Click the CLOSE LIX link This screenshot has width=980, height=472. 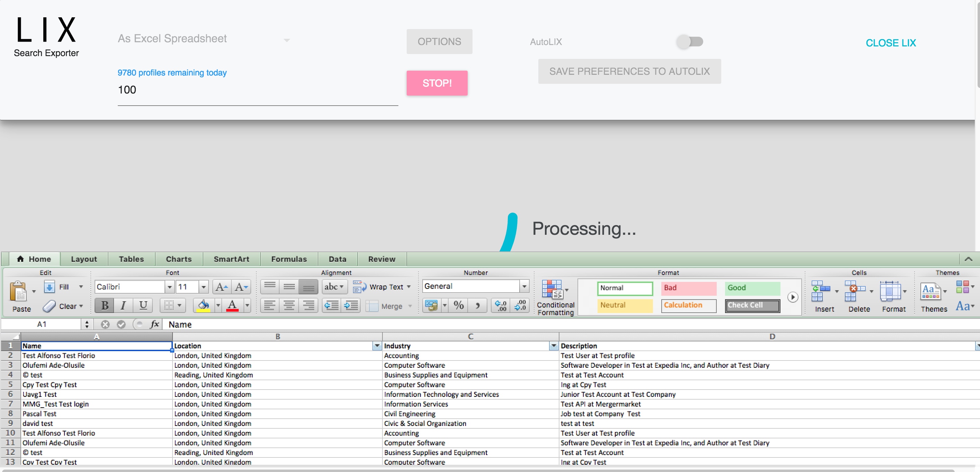tap(890, 43)
